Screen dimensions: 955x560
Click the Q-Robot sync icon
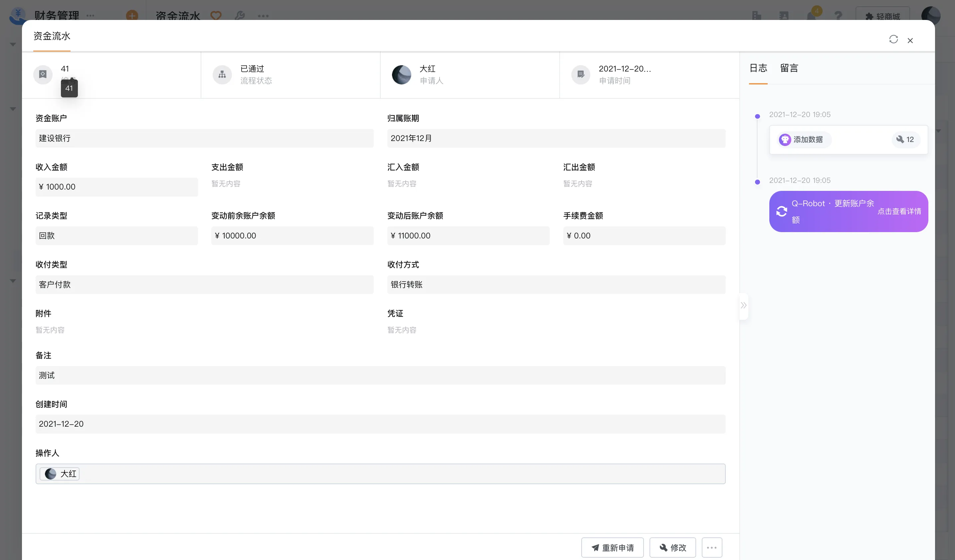tap(781, 211)
